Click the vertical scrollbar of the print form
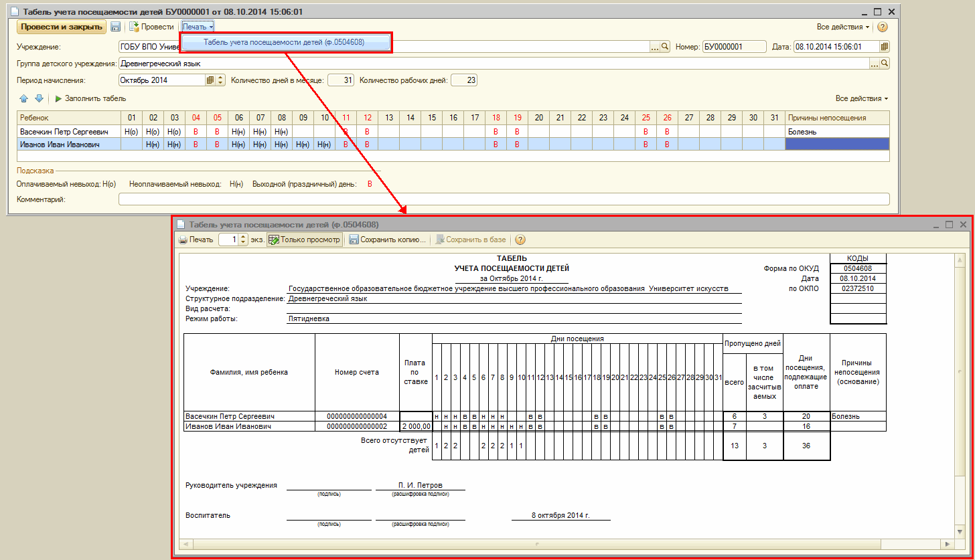 point(960,395)
